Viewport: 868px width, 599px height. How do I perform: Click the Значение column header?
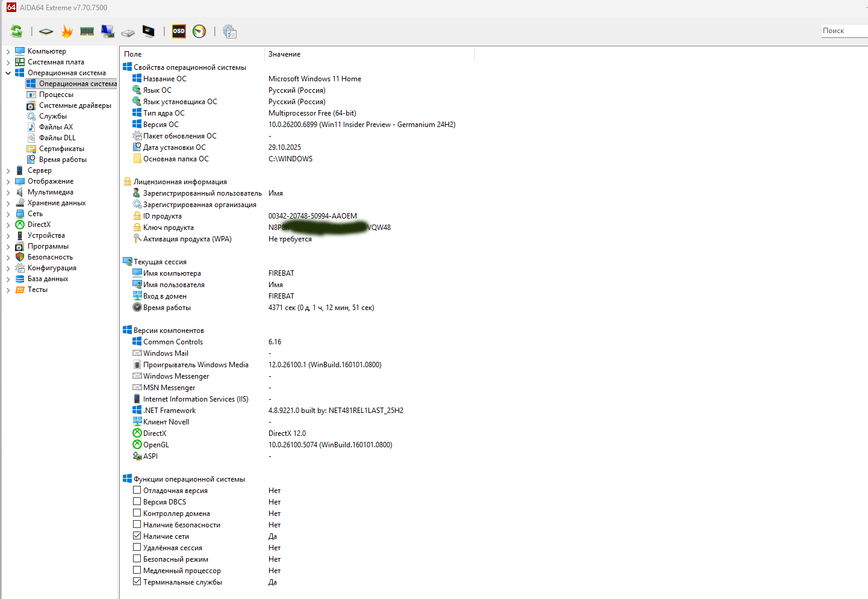(x=370, y=54)
